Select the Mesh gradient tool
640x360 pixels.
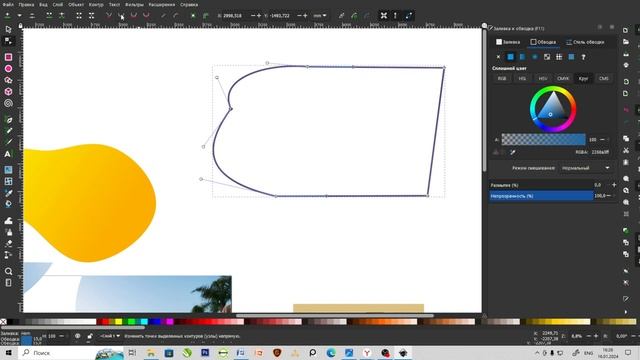[x=8, y=181]
